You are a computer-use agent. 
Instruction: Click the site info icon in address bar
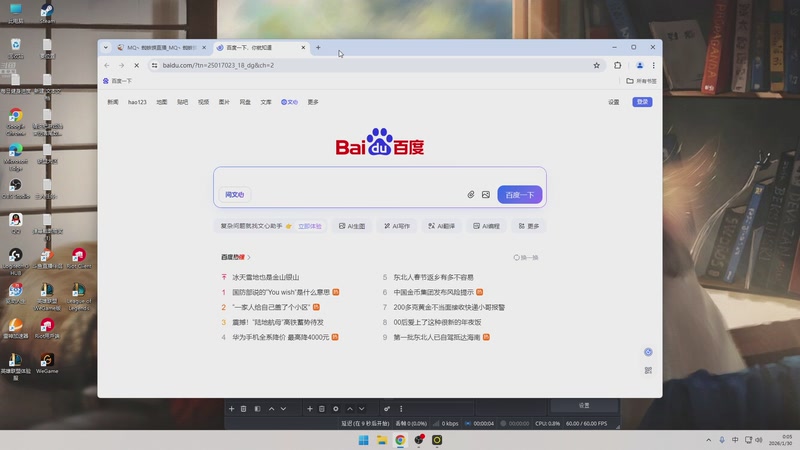coord(154,65)
